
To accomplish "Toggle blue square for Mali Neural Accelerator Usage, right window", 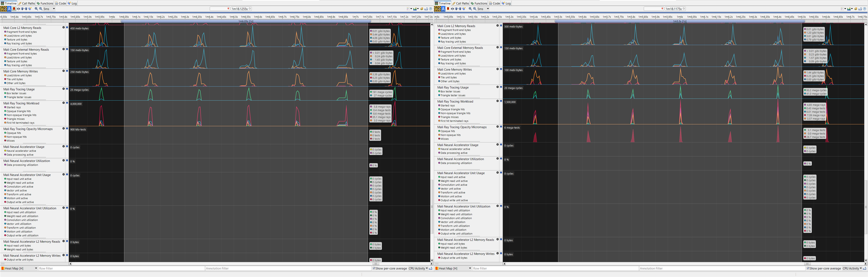I will click(501, 145).
